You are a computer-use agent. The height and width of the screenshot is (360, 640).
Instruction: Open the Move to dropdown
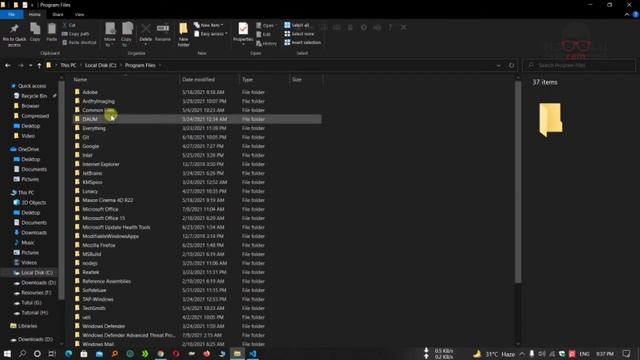point(110,35)
